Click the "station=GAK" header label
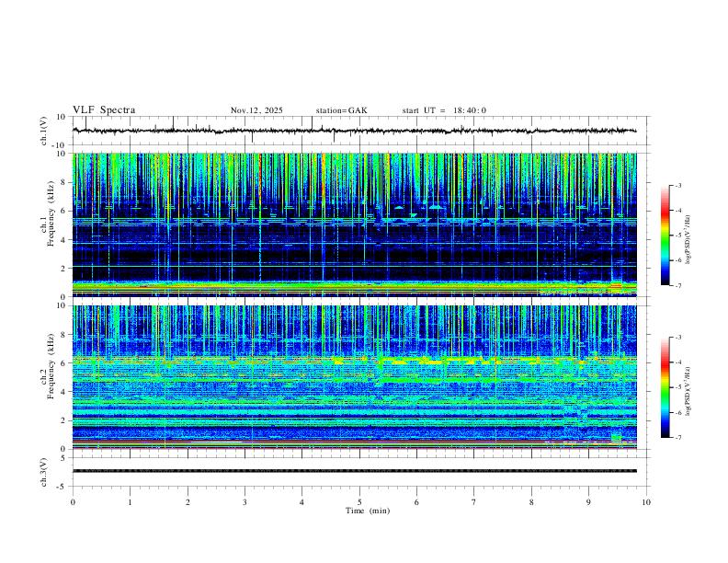 tap(341, 110)
